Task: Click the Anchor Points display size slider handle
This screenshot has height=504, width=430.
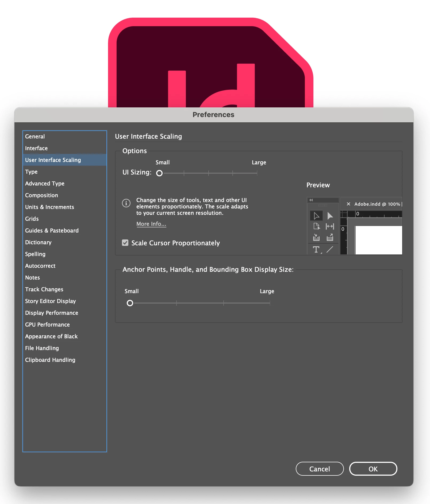Action: point(130,303)
